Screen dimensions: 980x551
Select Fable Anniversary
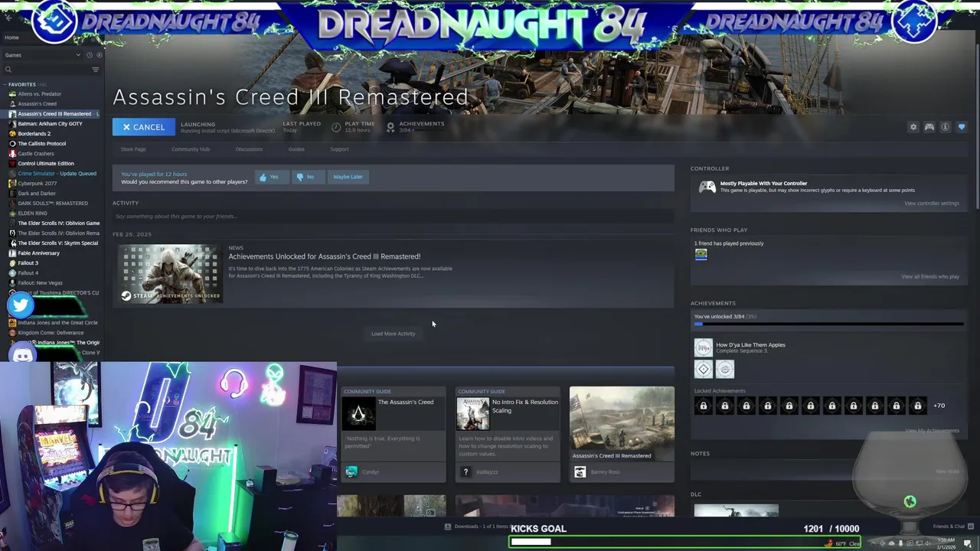tap(38, 253)
